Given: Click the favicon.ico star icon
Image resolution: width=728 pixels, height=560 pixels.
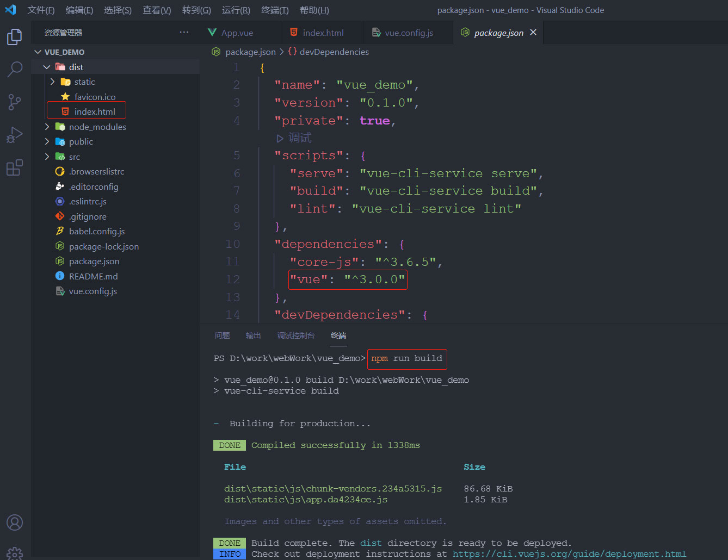Looking at the screenshot, I should coord(65,97).
